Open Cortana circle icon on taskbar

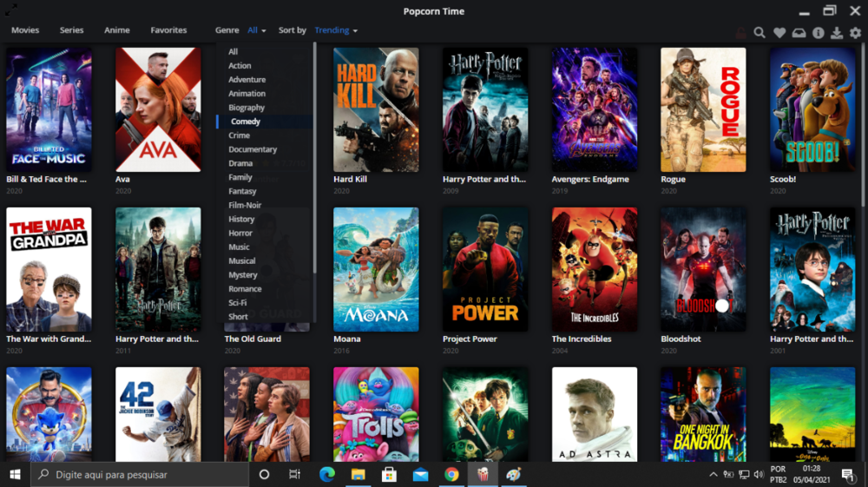click(264, 474)
